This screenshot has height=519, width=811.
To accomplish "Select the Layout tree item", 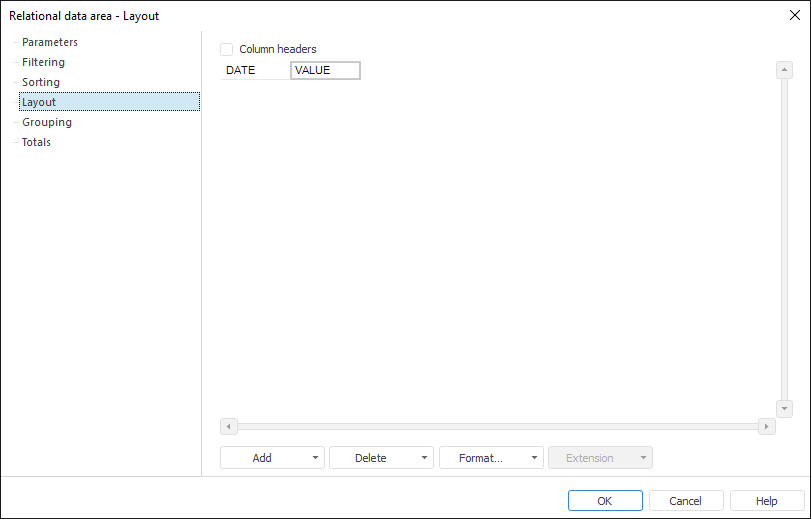I will (39, 102).
